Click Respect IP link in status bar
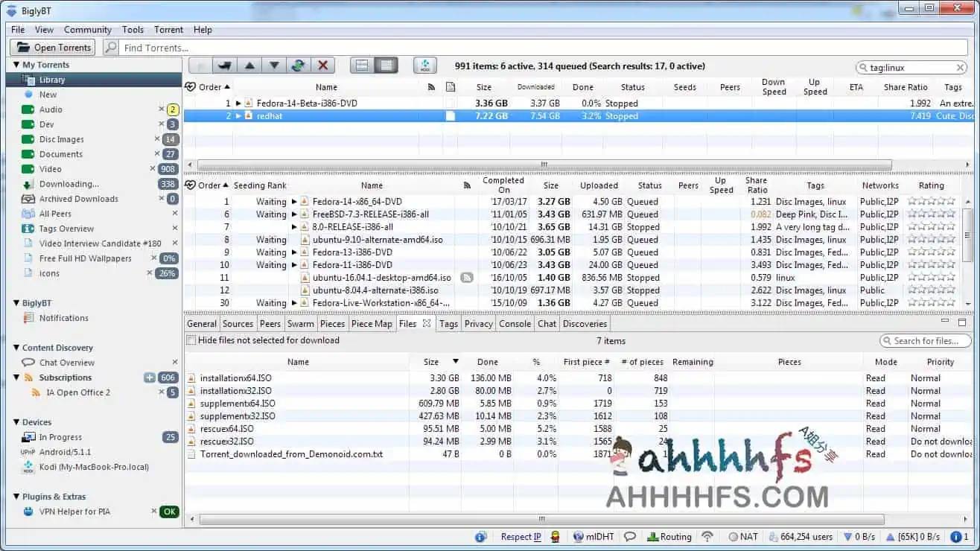980x551 pixels. point(521,536)
